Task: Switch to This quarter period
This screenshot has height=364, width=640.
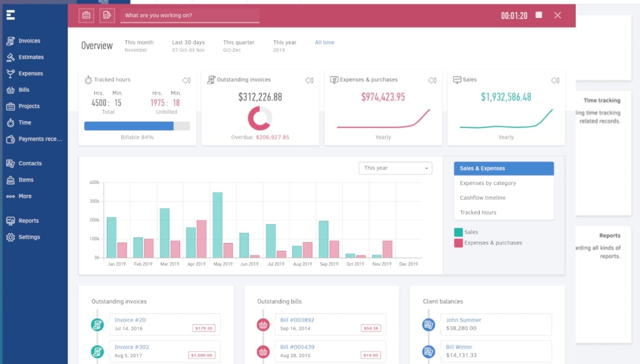Action: click(x=239, y=45)
